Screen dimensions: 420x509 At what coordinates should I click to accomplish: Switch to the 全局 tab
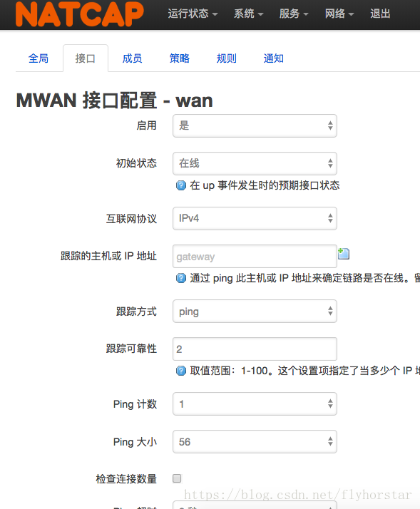(x=39, y=58)
